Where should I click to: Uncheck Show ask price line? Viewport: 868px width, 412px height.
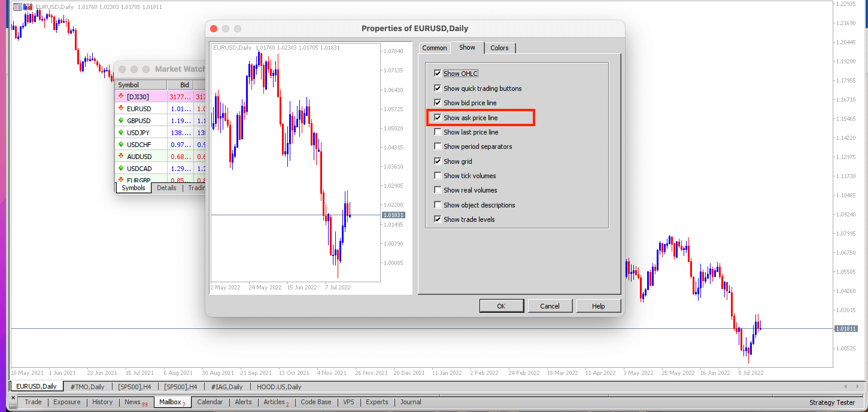pos(438,118)
